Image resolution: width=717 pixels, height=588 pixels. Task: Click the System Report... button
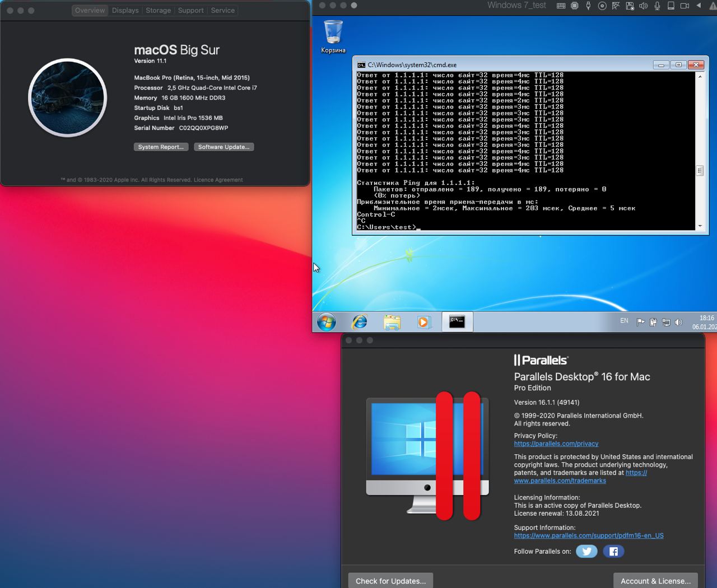[x=160, y=147]
